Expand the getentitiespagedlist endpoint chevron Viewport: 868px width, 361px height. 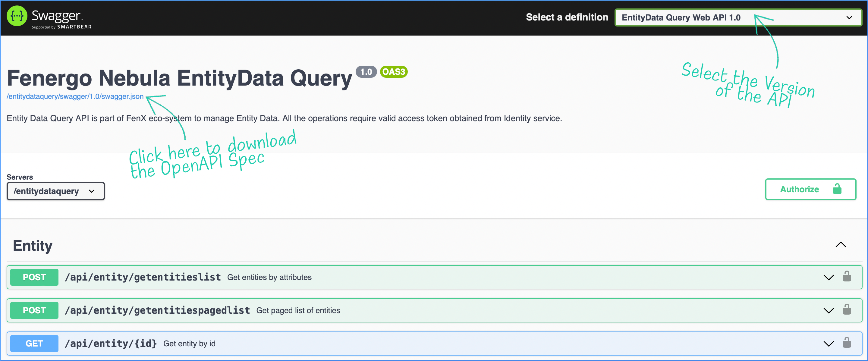tap(828, 310)
